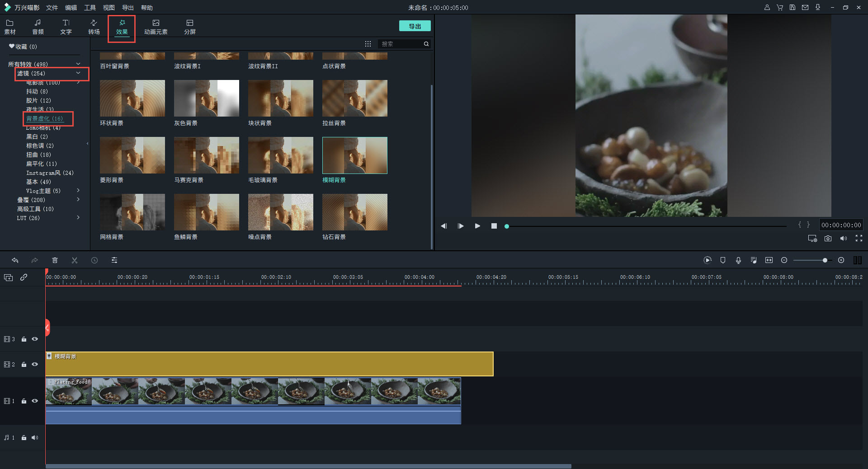Enter fullscreen preview mode
The image size is (868, 469).
pos(859,239)
